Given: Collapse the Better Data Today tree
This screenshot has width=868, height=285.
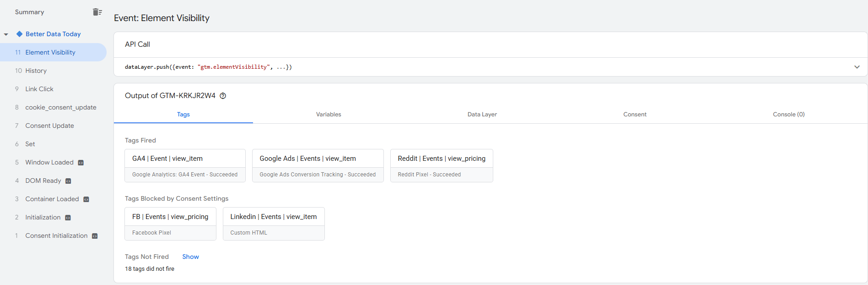Looking at the screenshot, I should tap(6, 34).
